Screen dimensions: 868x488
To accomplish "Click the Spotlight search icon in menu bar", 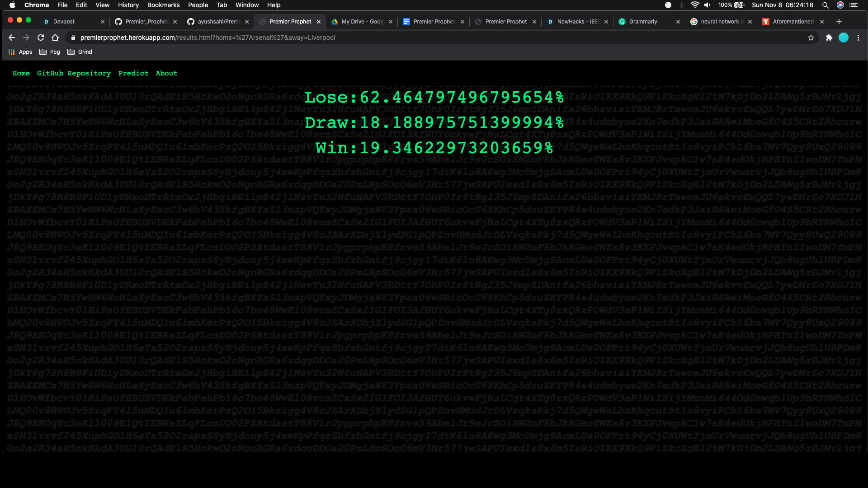I will coord(825,5).
